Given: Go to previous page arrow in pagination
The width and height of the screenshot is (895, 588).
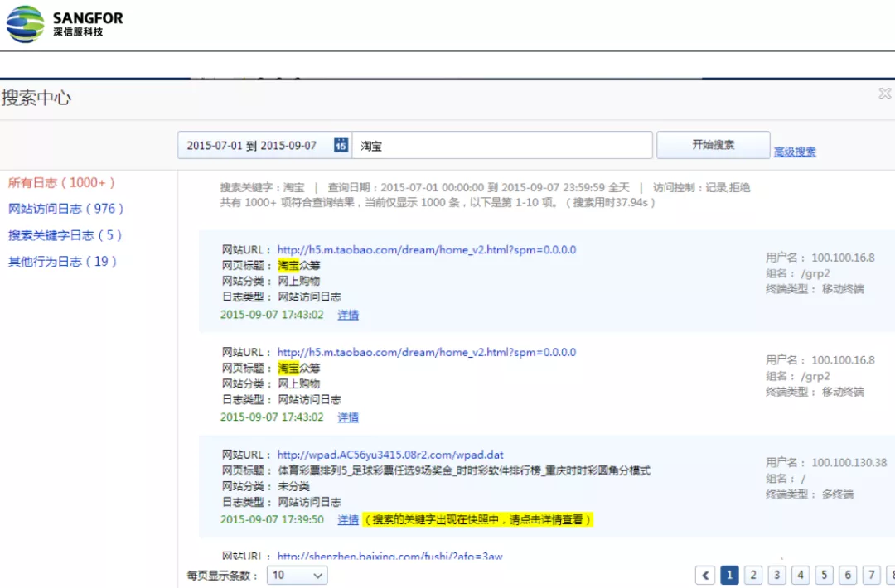Looking at the screenshot, I should pyautogui.click(x=705, y=575).
